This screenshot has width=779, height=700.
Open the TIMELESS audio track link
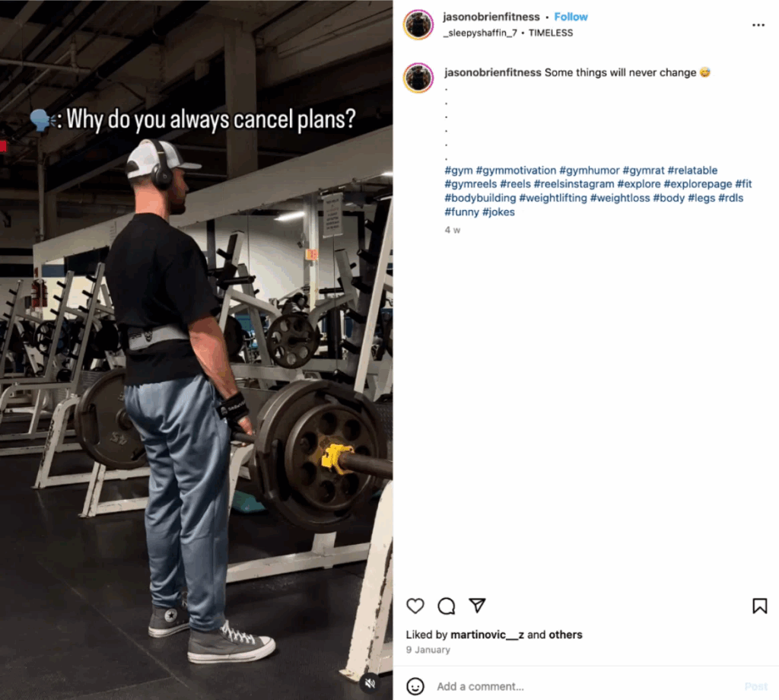click(x=551, y=33)
